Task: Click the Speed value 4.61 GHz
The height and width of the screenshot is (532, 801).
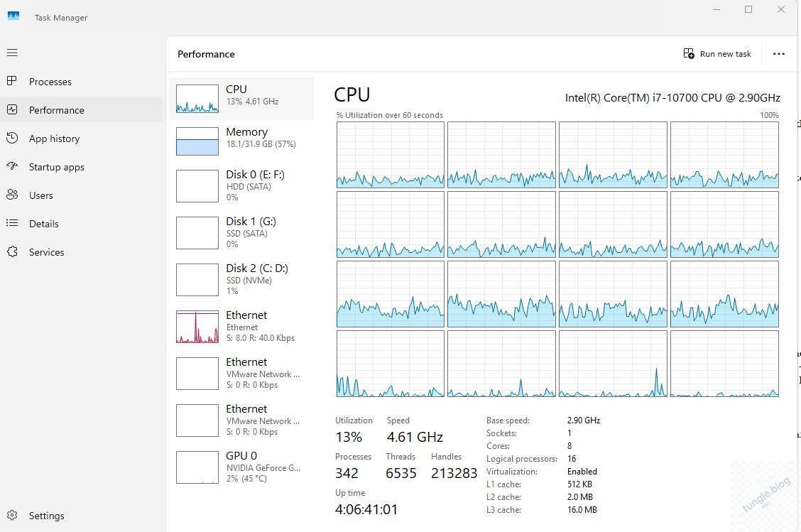Action: tap(415, 438)
